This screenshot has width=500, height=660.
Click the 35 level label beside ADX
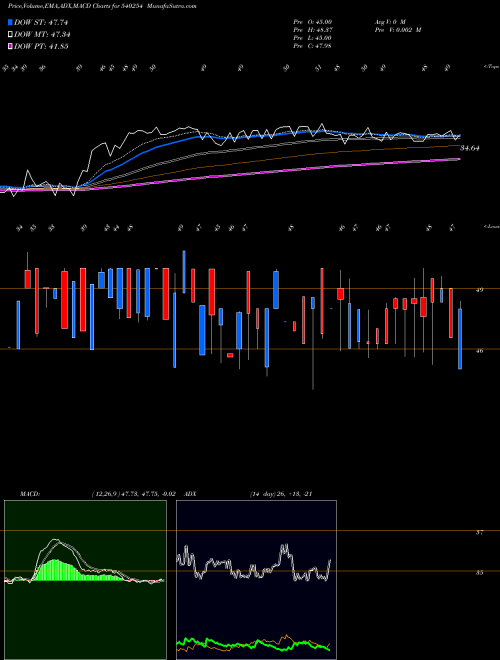click(479, 572)
